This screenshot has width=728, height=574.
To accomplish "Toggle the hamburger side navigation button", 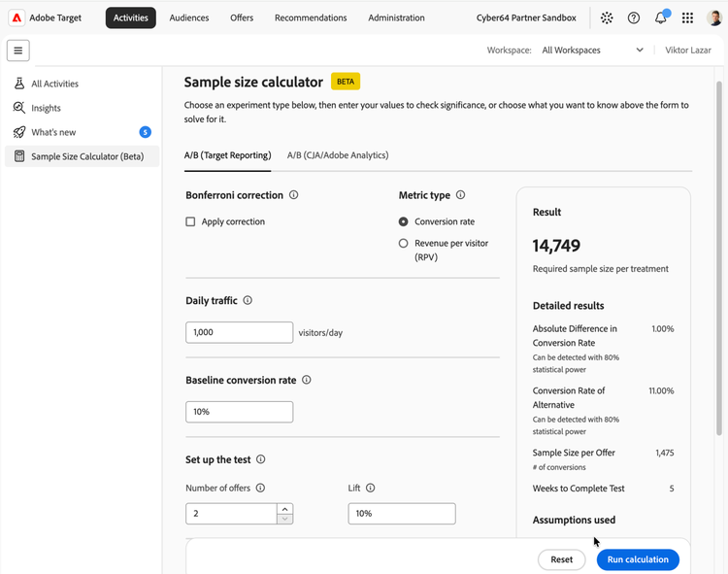I will tap(18, 51).
